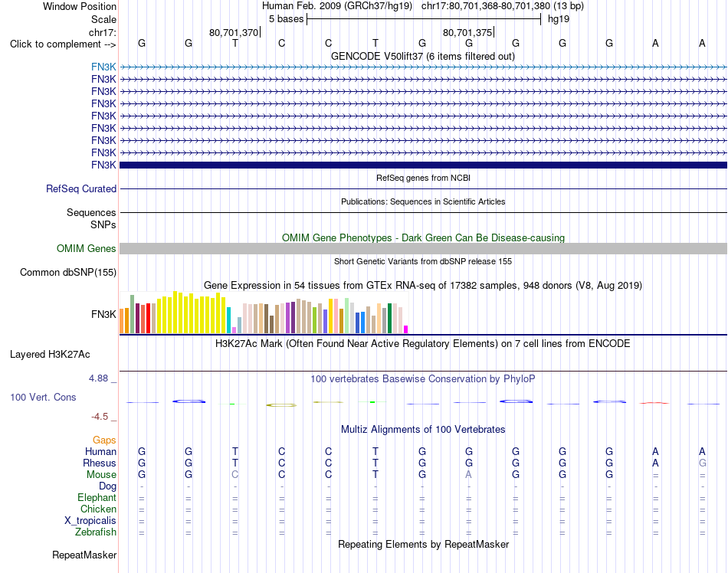Open 'H3K27Ac Mark' ENCODE track title
This screenshot has height=573, width=728.
423,344
